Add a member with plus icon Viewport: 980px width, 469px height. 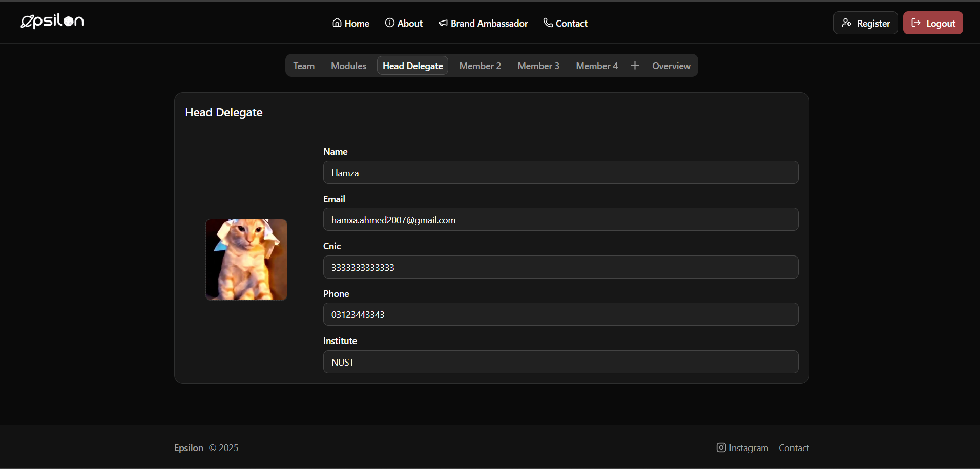[635, 66]
